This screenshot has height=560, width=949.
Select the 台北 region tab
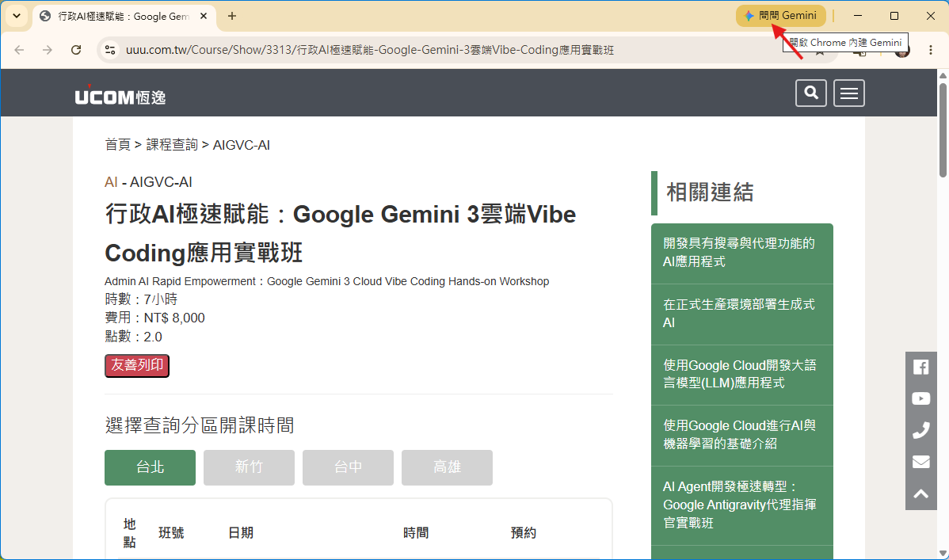point(150,467)
